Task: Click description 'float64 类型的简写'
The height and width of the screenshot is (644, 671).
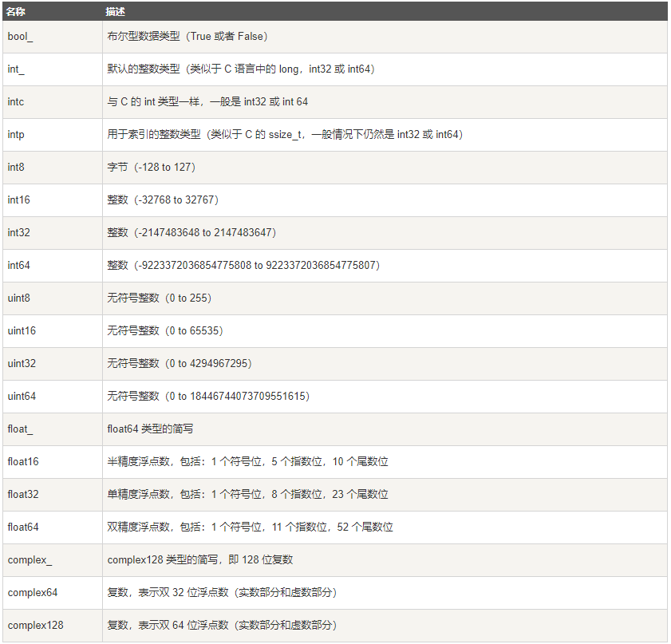Action: coord(150,429)
